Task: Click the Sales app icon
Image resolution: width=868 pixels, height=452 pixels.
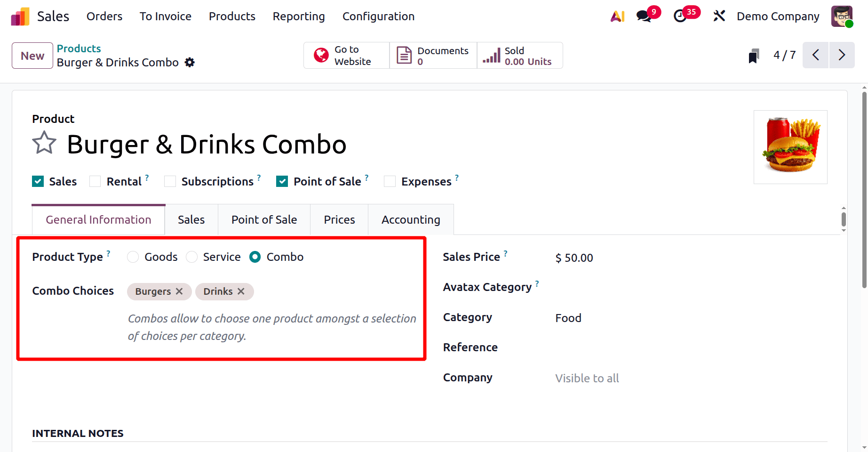Action: (x=19, y=16)
